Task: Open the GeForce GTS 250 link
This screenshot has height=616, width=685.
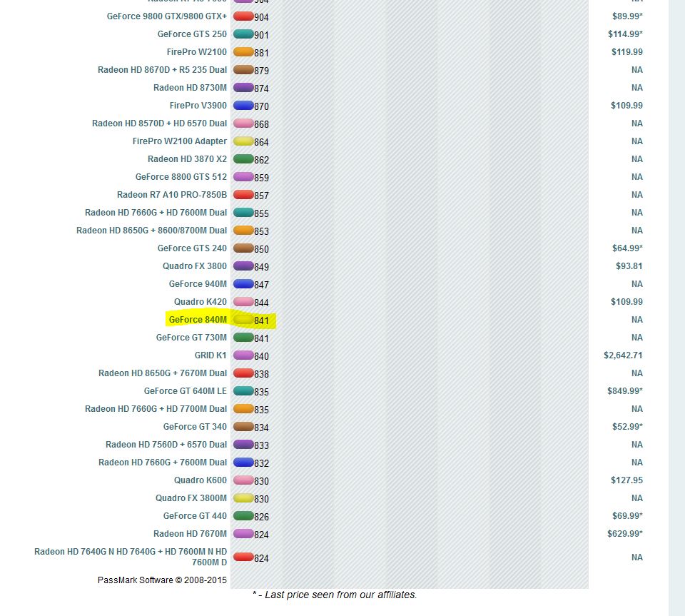Action: (192, 34)
